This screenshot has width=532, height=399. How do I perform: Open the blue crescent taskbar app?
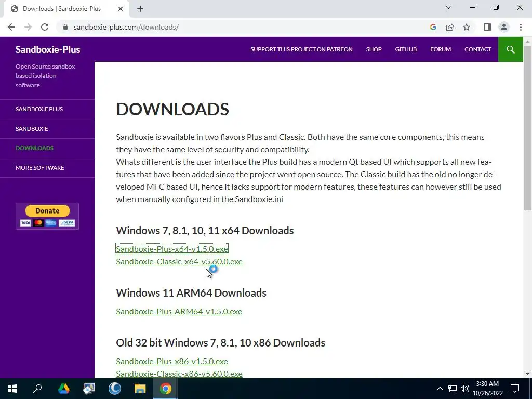coord(115,389)
